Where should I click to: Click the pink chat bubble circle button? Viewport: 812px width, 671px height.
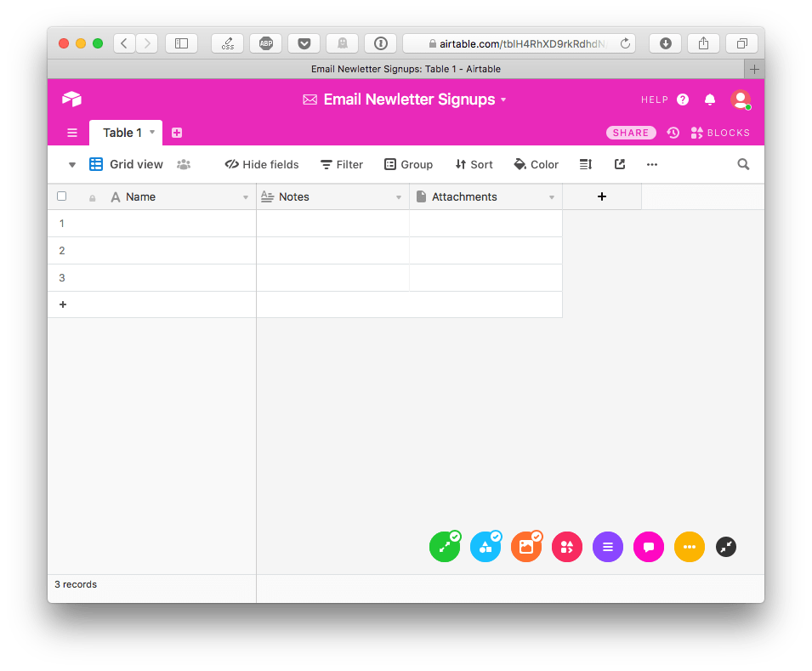pyautogui.click(x=649, y=547)
